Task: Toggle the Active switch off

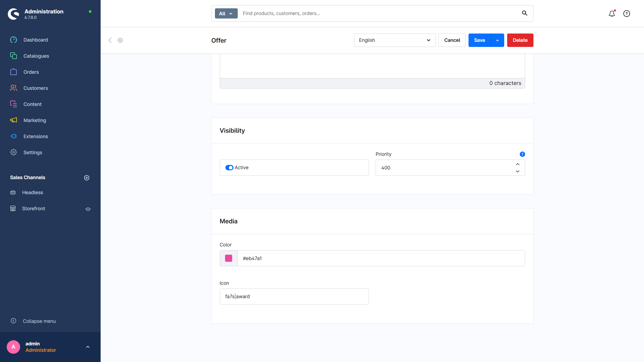Action: coord(229,168)
